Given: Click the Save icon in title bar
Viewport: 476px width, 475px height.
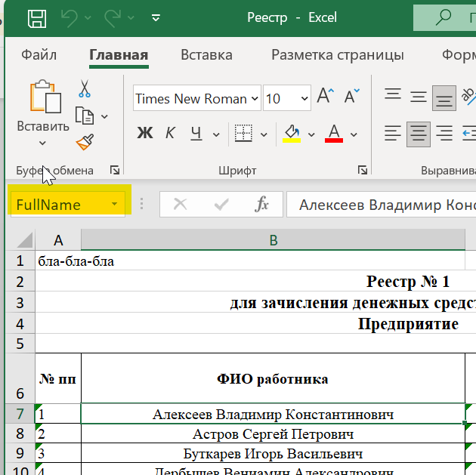Looking at the screenshot, I should click(36, 18).
